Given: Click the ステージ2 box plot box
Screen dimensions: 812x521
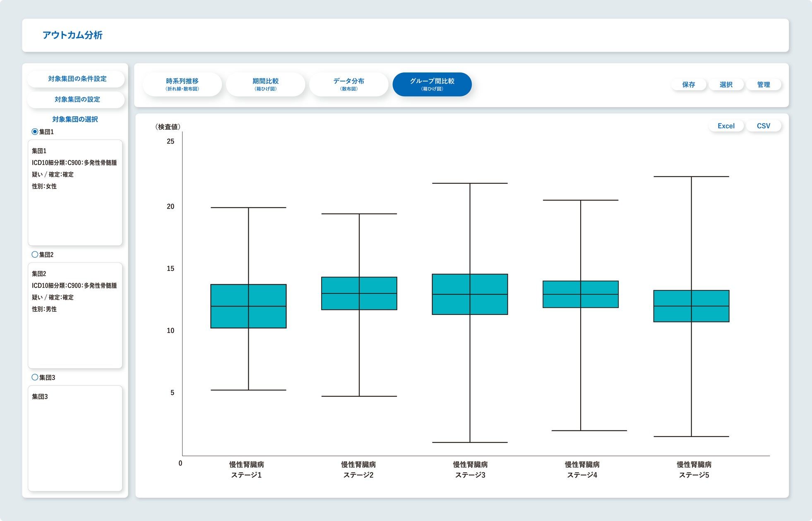Looking at the screenshot, I should [x=359, y=293].
